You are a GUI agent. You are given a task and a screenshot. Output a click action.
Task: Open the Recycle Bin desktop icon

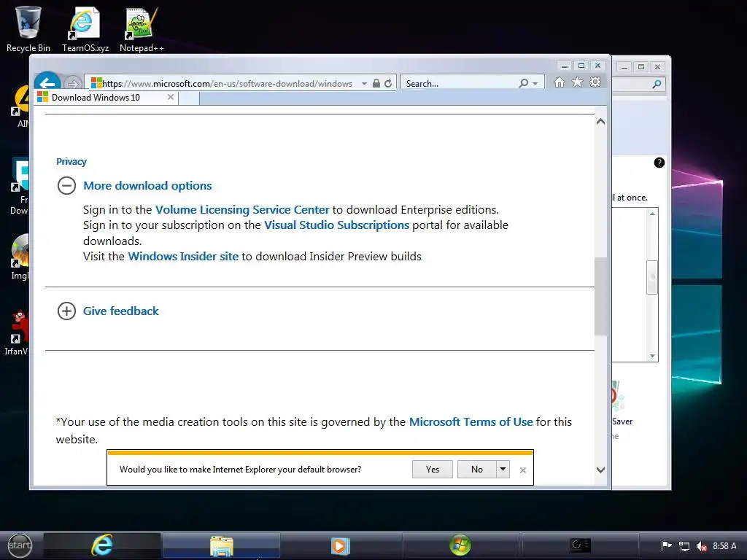pyautogui.click(x=28, y=28)
